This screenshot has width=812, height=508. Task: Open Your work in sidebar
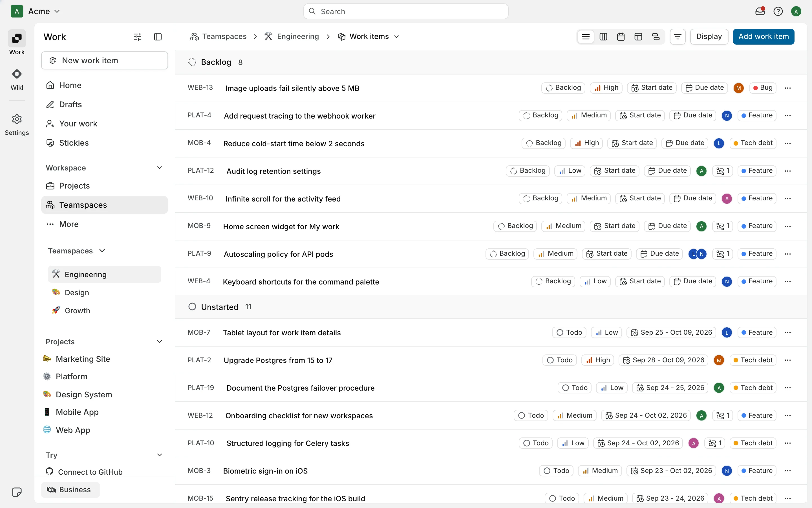coord(104,124)
